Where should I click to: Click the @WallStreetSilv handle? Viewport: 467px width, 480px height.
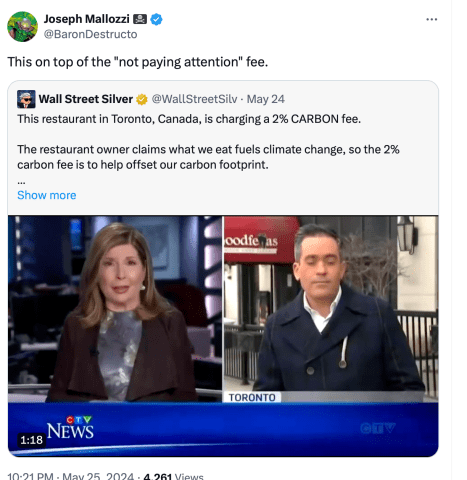pos(194,99)
